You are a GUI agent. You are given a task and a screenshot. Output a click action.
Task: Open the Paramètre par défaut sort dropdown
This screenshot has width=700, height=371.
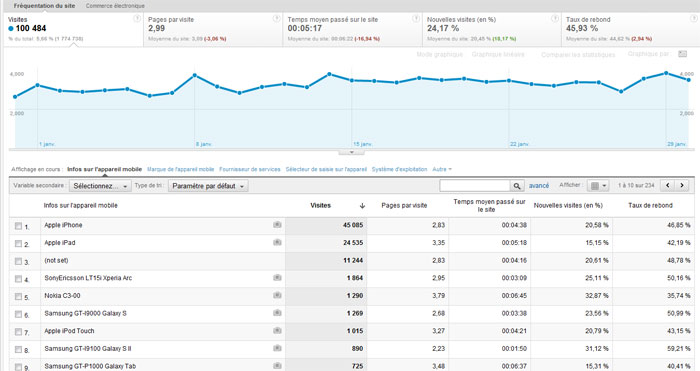click(x=208, y=186)
